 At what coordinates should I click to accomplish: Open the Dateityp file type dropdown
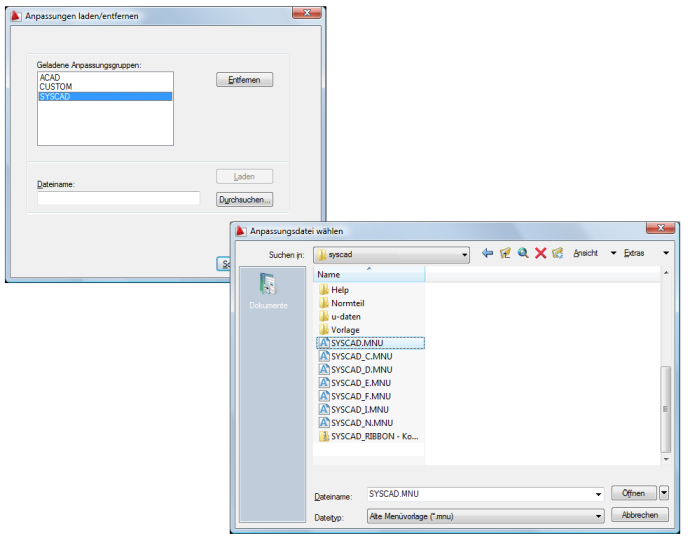[485, 516]
